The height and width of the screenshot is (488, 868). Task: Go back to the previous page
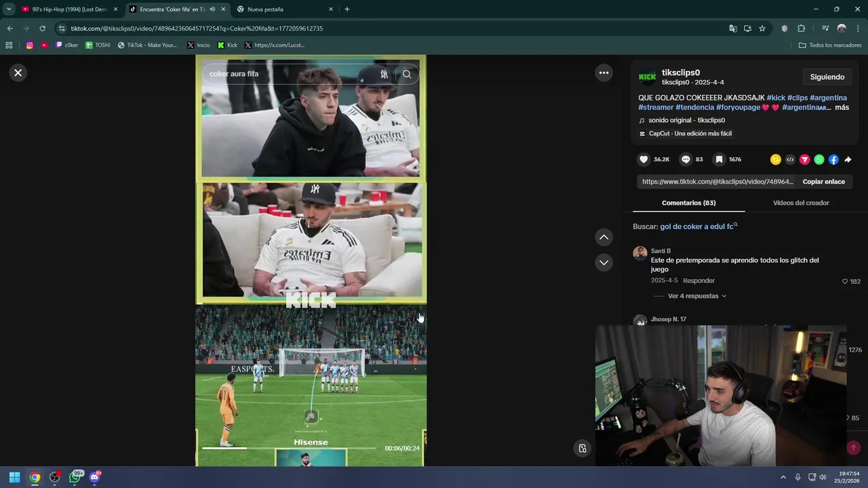pyautogui.click(x=9, y=28)
